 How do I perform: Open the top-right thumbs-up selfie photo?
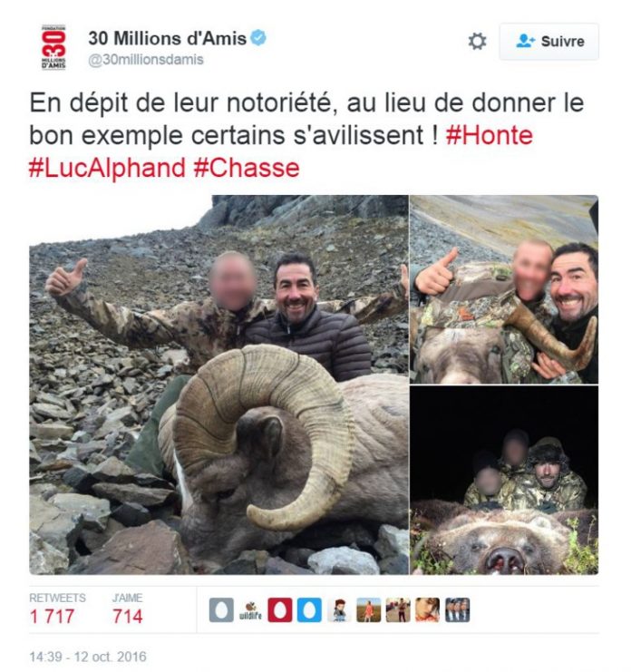504,289
